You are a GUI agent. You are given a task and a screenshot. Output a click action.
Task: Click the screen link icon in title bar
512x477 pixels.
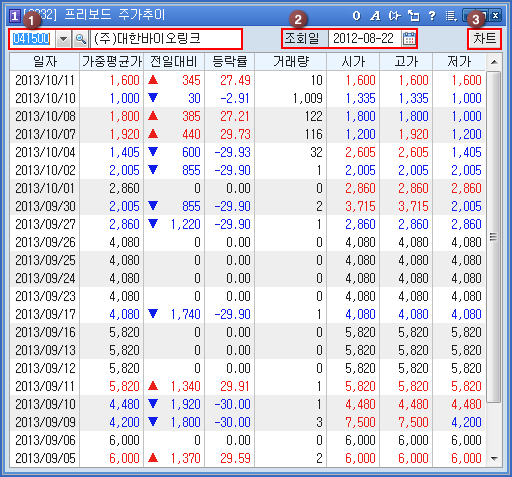coord(394,16)
